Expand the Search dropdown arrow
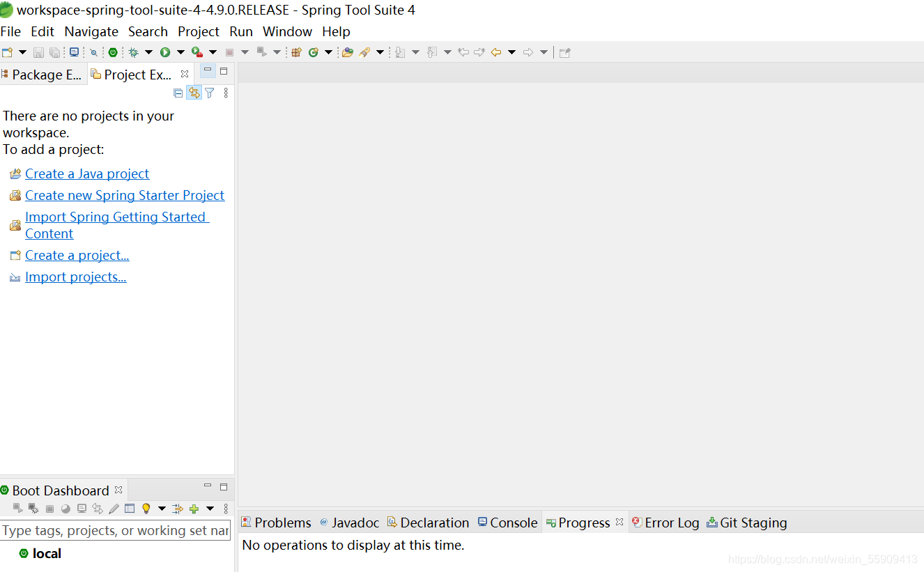 380,52
